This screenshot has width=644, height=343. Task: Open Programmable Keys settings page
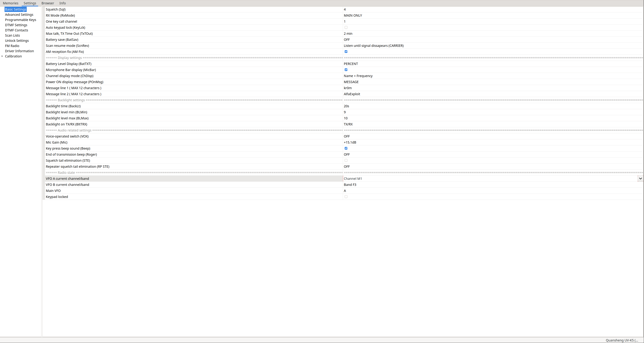tap(20, 20)
